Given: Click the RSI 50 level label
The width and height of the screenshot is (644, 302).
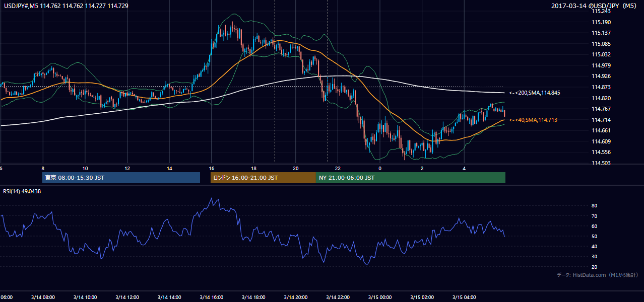Looking at the screenshot, I should click(x=595, y=236).
